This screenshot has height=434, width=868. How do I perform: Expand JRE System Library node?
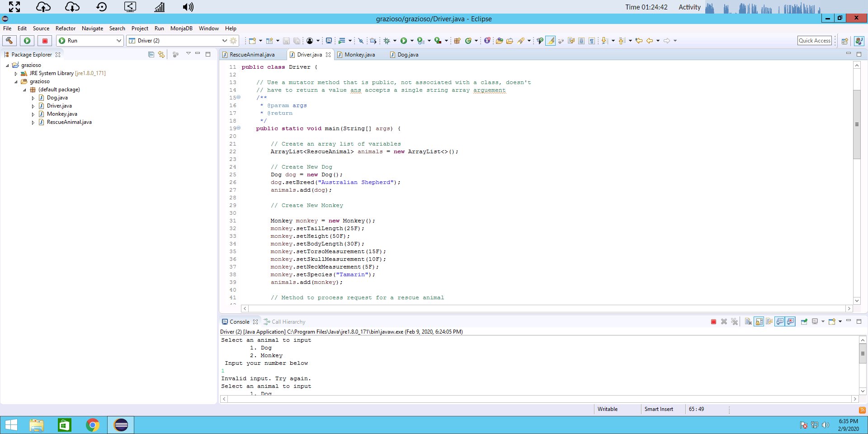[16, 73]
